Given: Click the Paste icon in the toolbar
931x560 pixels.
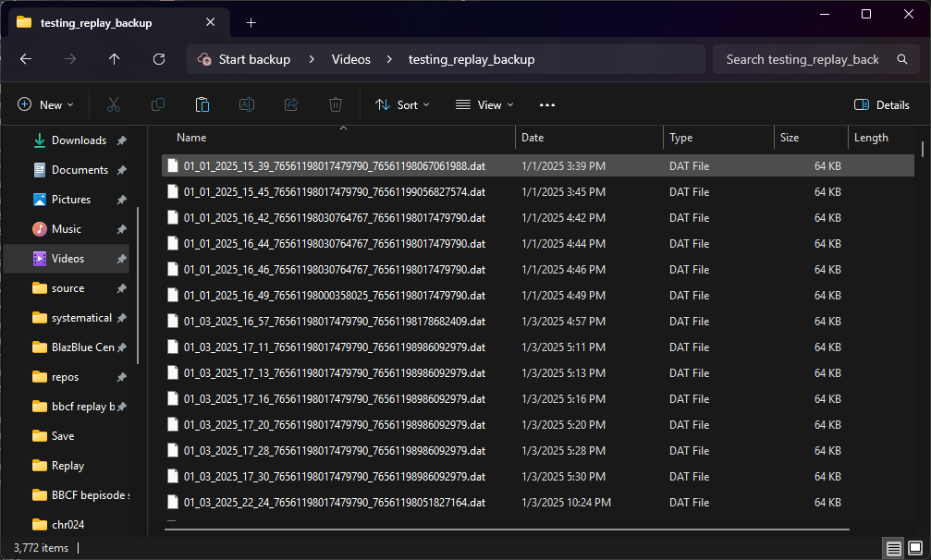Looking at the screenshot, I should pos(202,104).
